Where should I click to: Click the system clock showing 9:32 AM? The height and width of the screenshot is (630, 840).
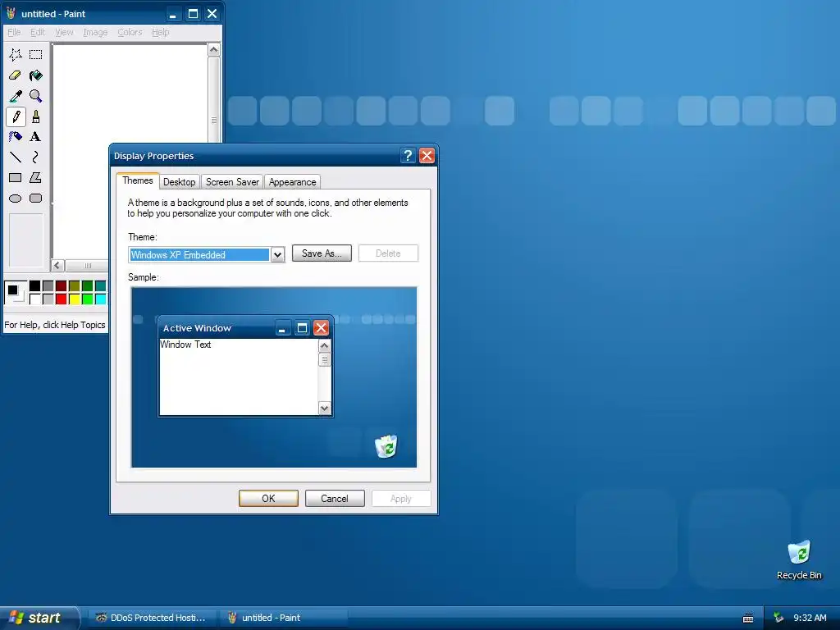810,618
